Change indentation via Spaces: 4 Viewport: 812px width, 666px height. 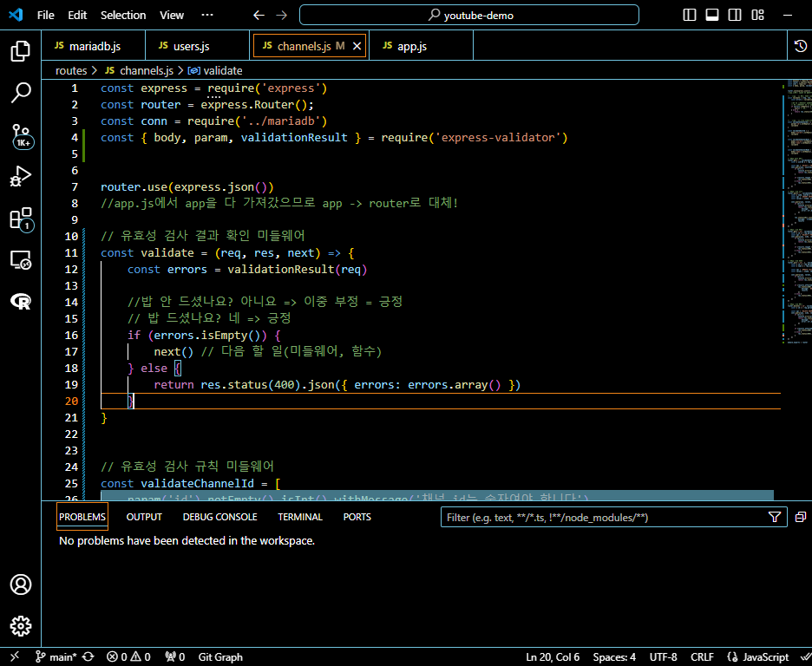click(x=614, y=656)
